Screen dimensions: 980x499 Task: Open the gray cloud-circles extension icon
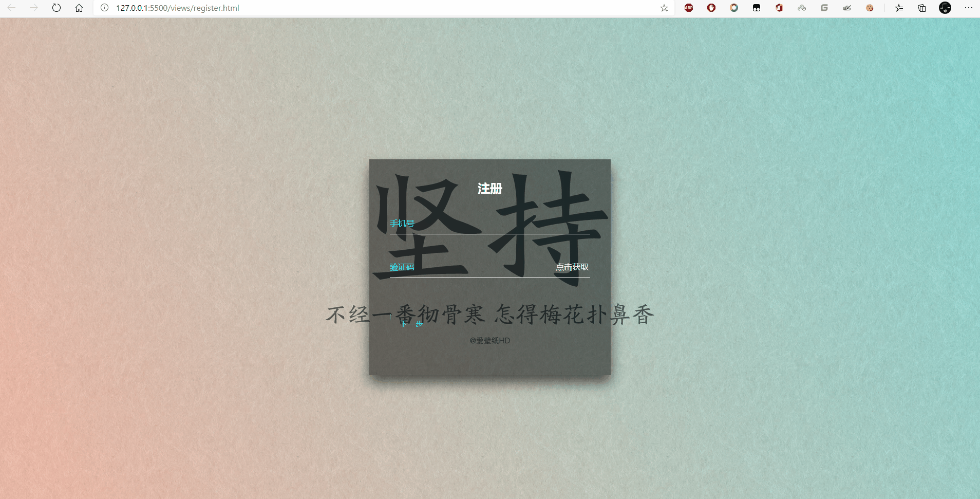pyautogui.click(x=802, y=8)
